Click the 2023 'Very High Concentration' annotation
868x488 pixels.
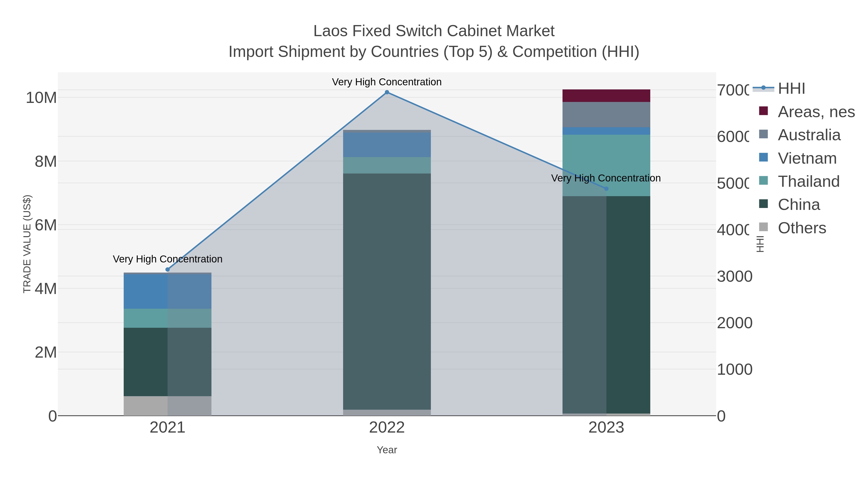point(606,178)
